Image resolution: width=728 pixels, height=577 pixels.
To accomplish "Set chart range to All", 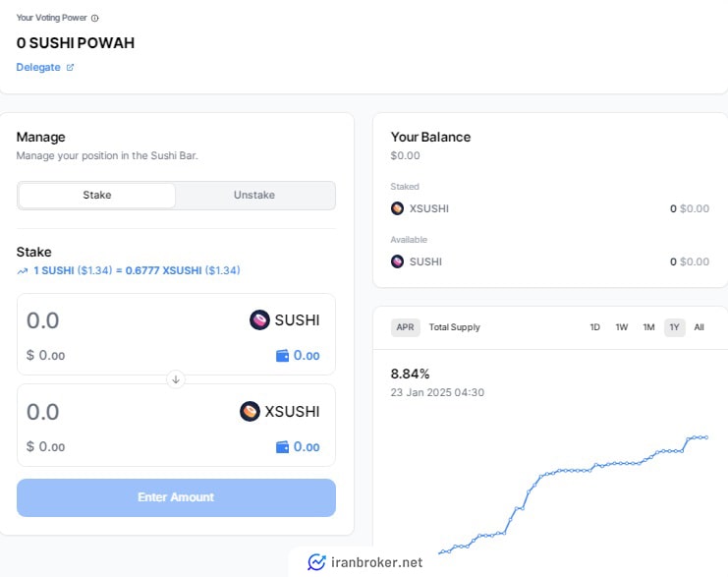I will (700, 327).
